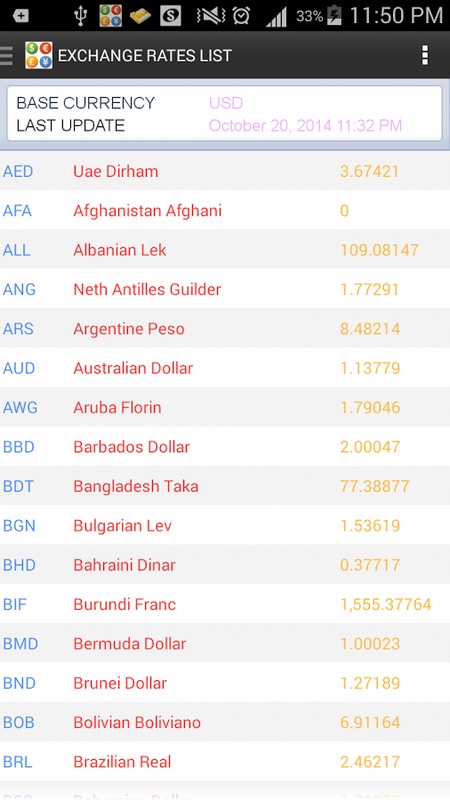The height and width of the screenshot is (800, 450).
Task: Tap the Exchange Rates app logo icon
Action: [x=39, y=55]
